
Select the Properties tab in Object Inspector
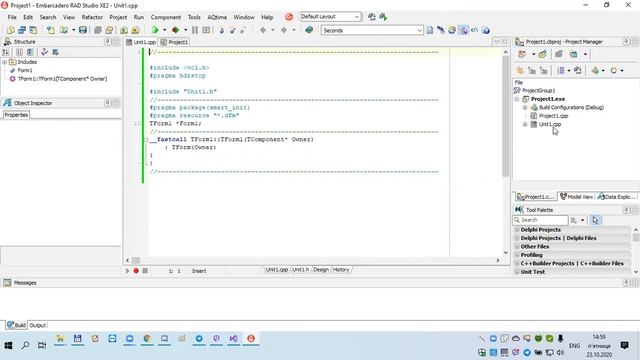(x=16, y=115)
